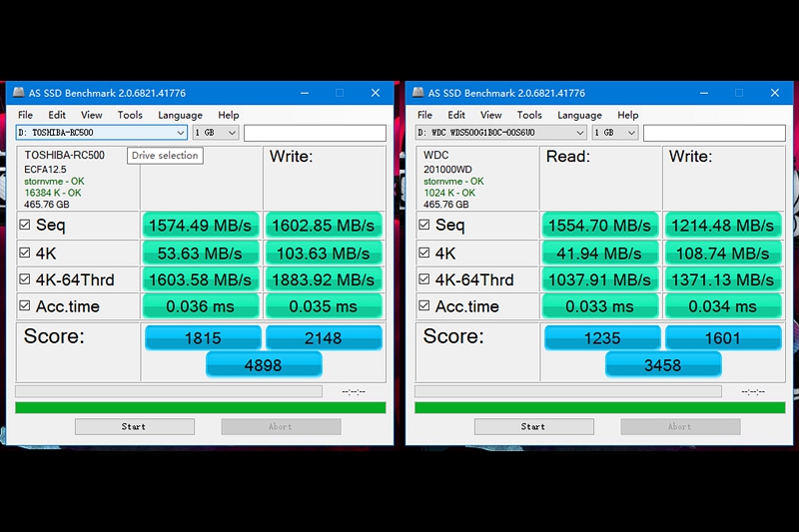Click the app icon in the WDC window title bar
Image resolution: width=799 pixels, height=532 pixels.
pyautogui.click(x=417, y=92)
